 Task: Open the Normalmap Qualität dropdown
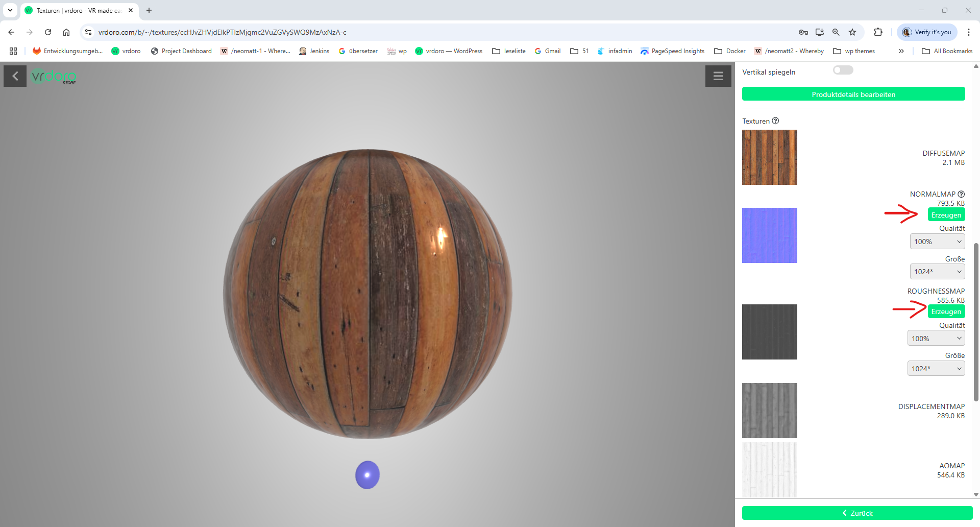point(937,242)
